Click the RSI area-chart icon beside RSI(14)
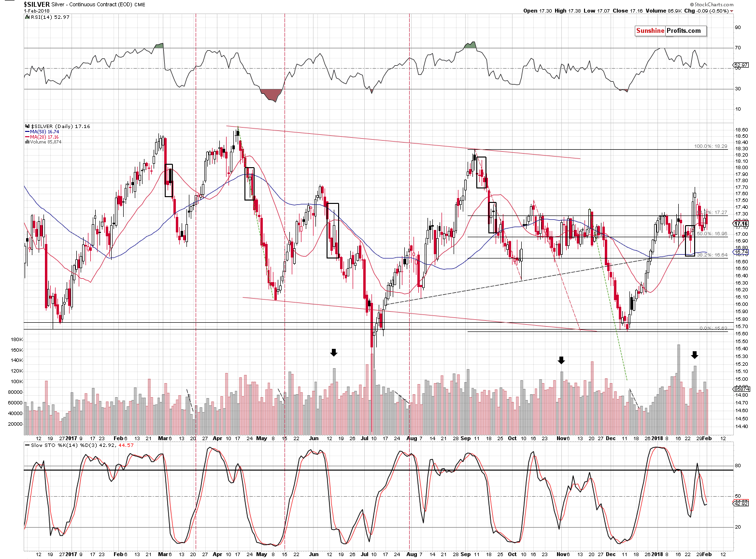Screen dimensions: 756x559 point(27,17)
